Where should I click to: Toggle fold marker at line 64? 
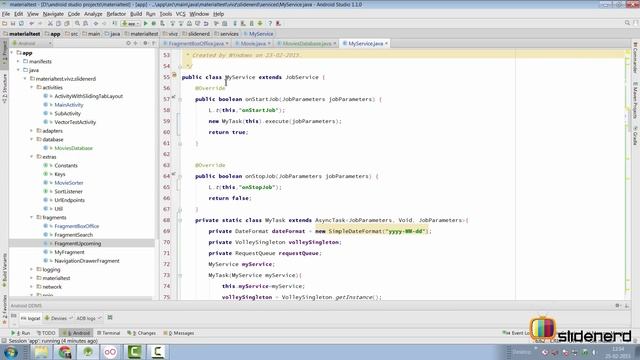(x=180, y=176)
